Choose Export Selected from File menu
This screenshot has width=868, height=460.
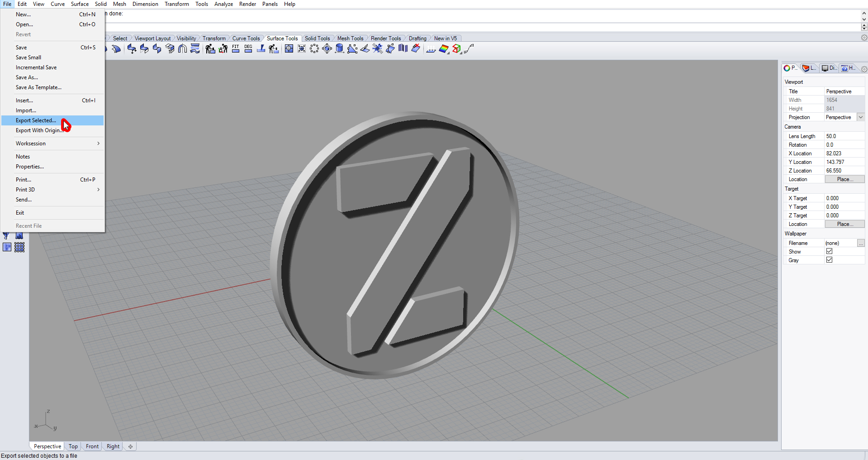(36, 120)
